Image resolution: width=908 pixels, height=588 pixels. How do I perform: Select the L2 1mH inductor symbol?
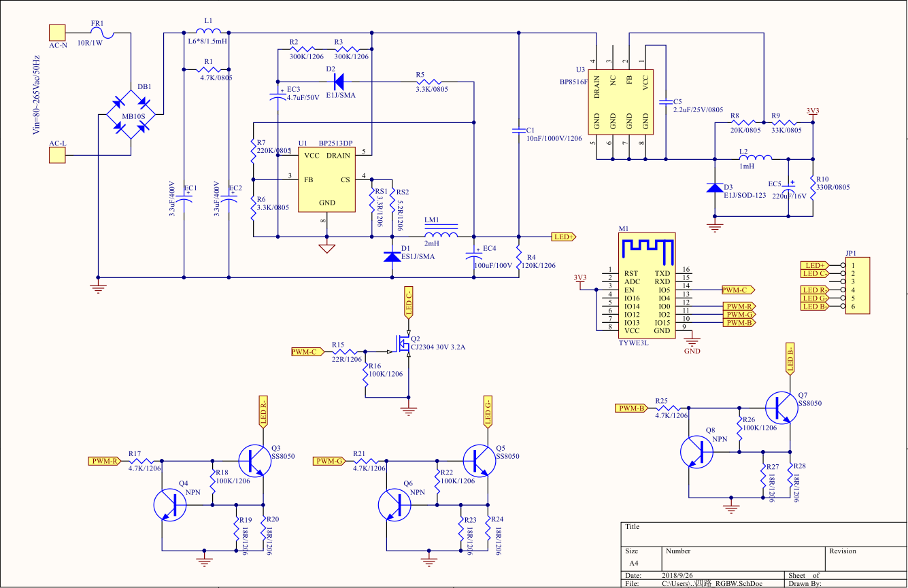tap(754, 158)
